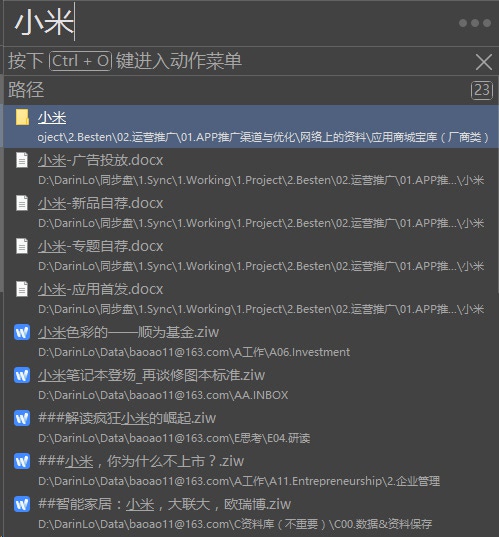The image size is (499, 537).
Task: Open 小米笔记本登场_再谈修图本标准.ziw
Action: pyautogui.click(x=251, y=385)
